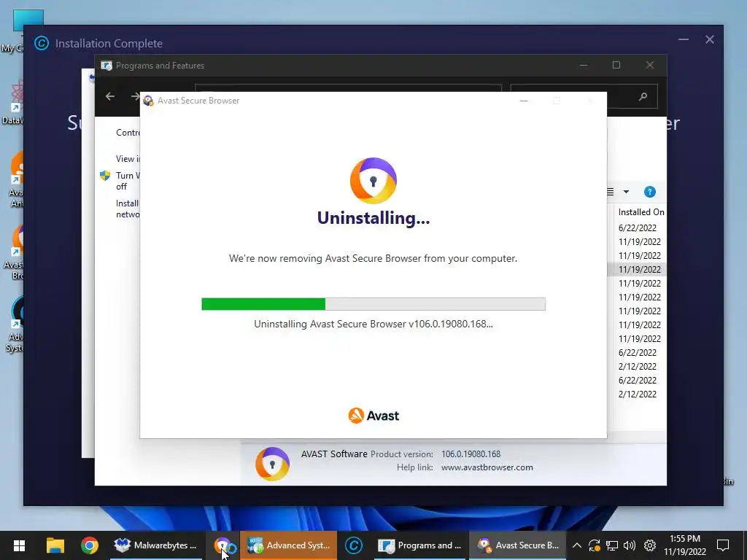
Task: Switch to the Malwarebytes taskbar window
Action: click(156, 545)
